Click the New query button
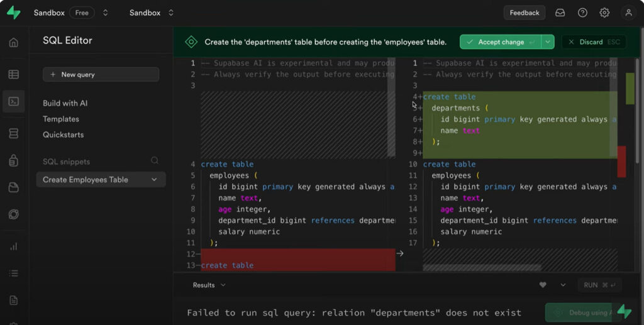 pyautogui.click(x=101, y=75)
